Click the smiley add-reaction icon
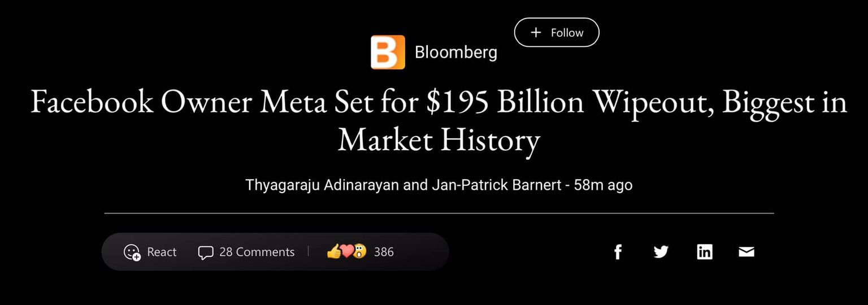 pos(132,252)
